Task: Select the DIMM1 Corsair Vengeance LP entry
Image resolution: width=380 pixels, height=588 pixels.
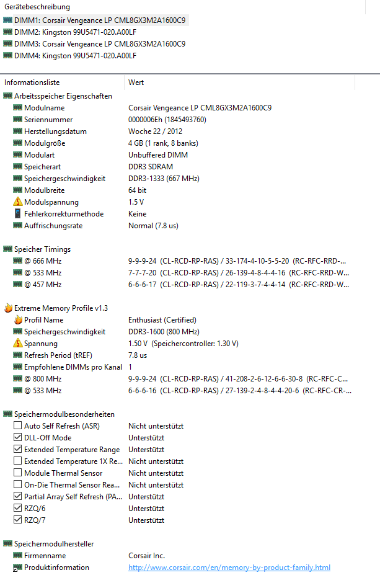Action: [100, 20]
